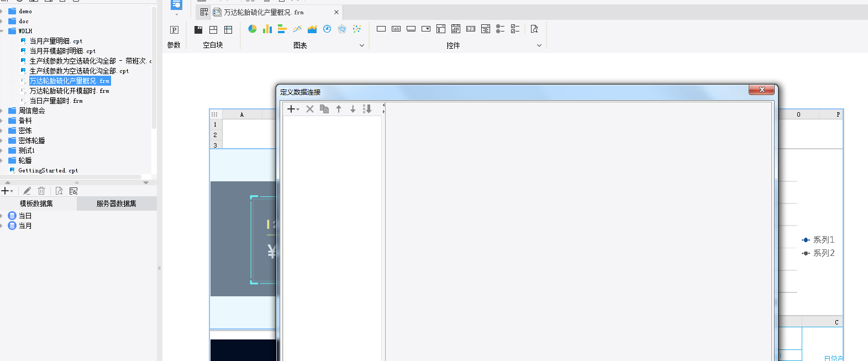Expand the 周信息会 folder
This screenshot has width=868, height=361.
[2, 111]
